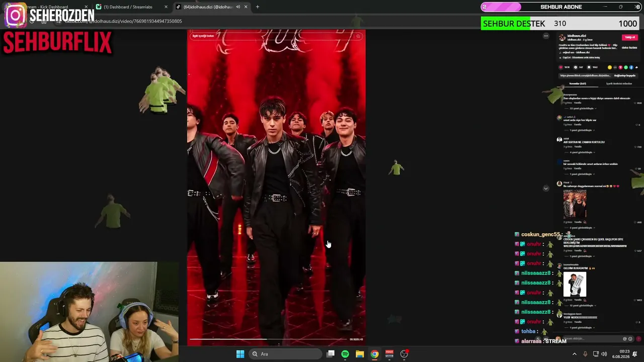Open the original sound link in caption
Screen dimensions: 644x362
pyautogui.click(x=576, y=52)
